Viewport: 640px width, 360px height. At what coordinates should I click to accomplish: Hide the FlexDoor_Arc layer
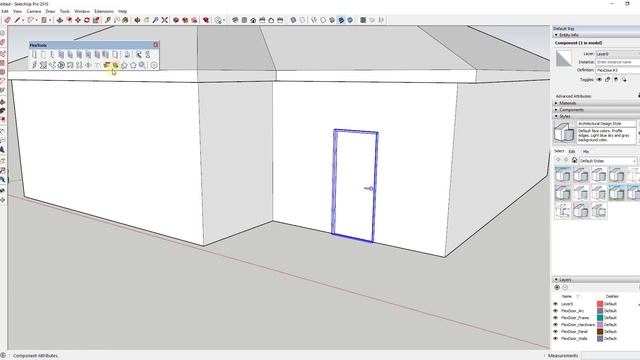(556, 311)
